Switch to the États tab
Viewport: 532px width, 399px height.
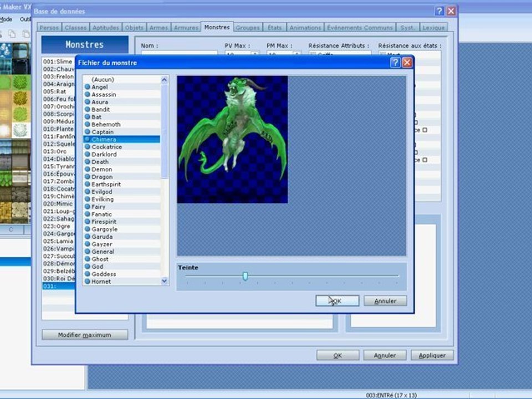coord(274,28)
